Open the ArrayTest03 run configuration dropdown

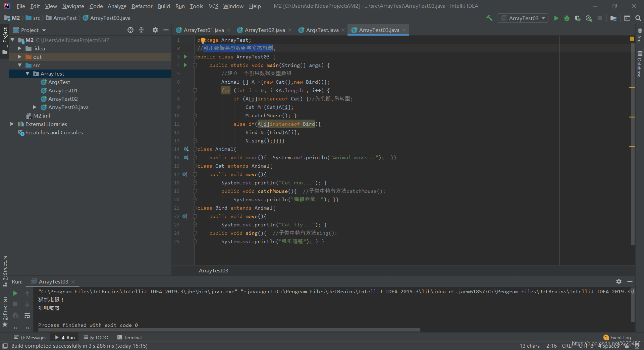pyautogui.click(x=523, y=18)
